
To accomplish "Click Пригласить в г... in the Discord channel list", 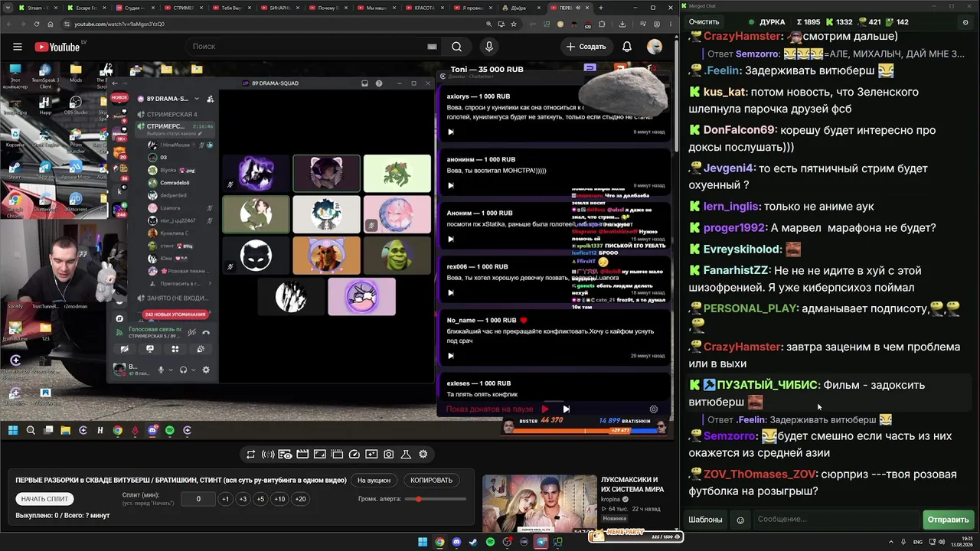I will [181, 284].
